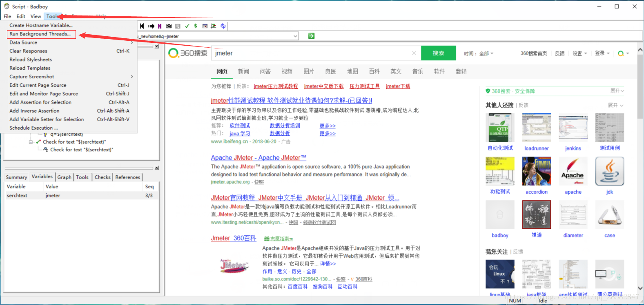Switch to the Tools tab in bottom pane
This screenshot has width=644, height=305.
click(x=82, y=177)
